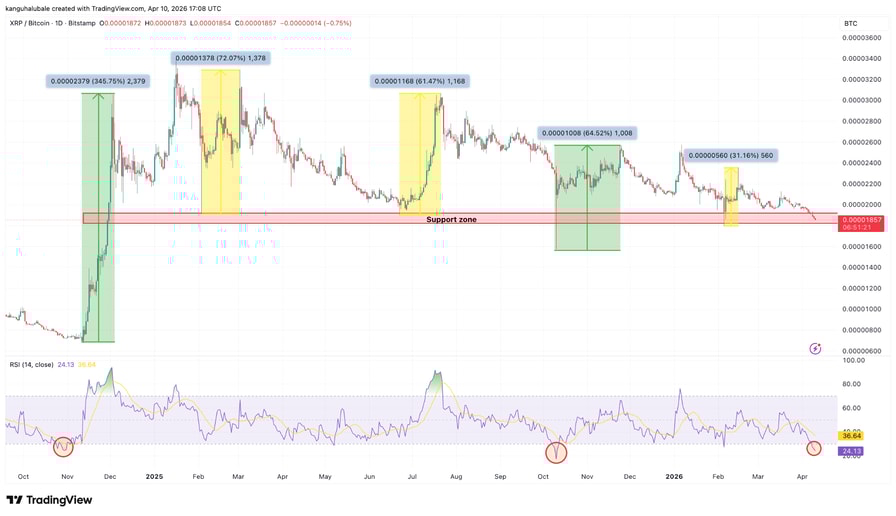
Task: Click the yellow RSI value tag 36.64
Action: pos(850,436)
